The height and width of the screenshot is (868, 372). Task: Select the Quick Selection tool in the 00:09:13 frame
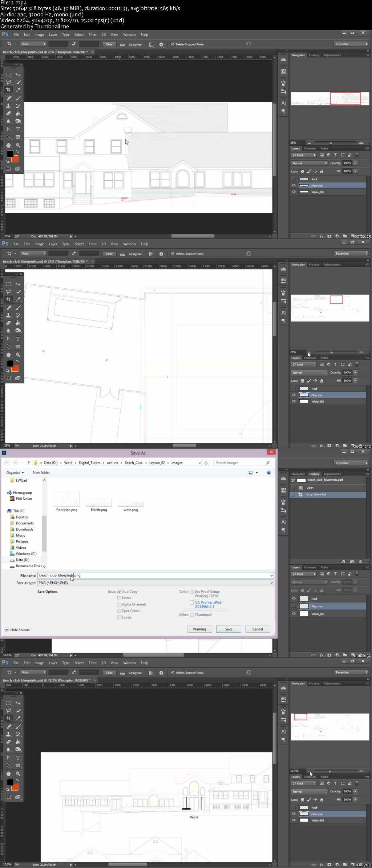tap(18, 711)
